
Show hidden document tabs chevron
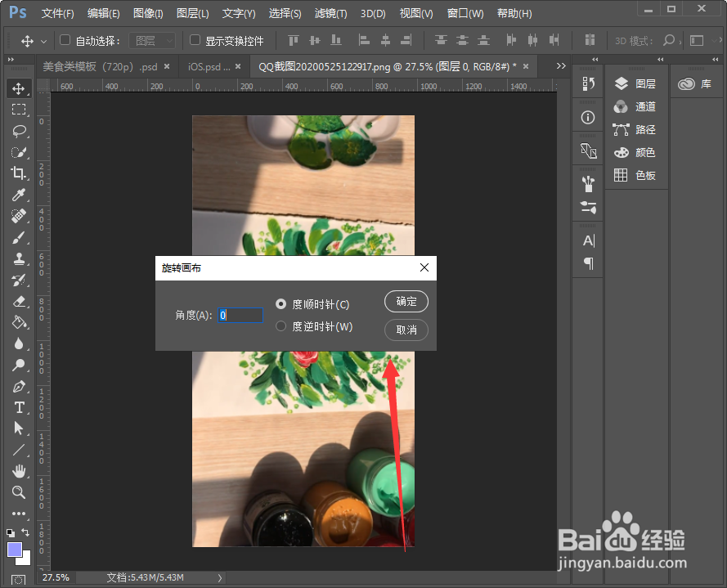[x=561, y=66]
